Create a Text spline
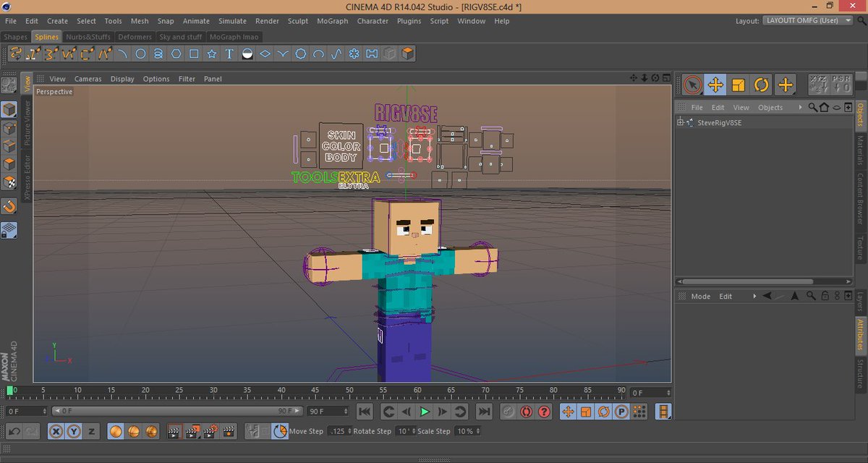868x463 pixels. pyautogui.click(x=229, y=54)
